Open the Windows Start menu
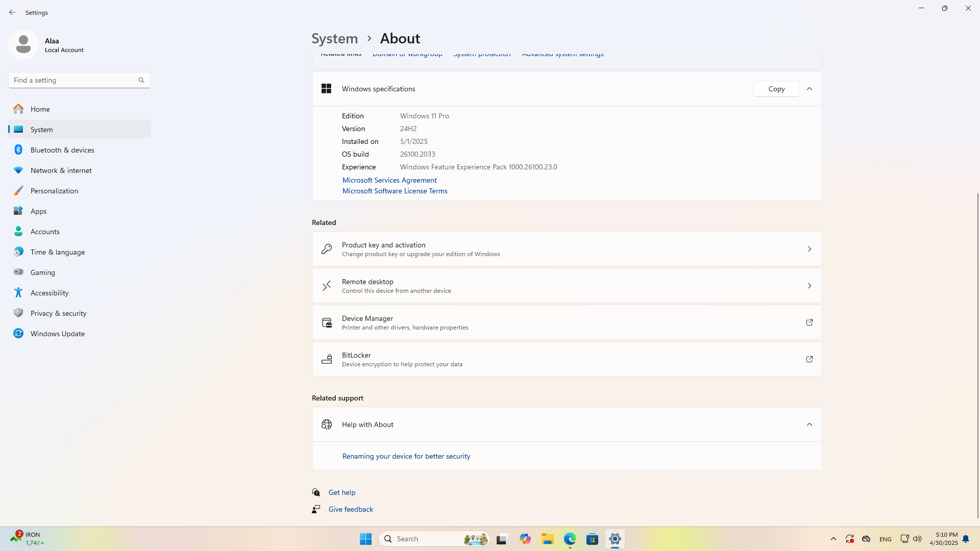Viewport: 980px width, 551px height. pyautogui.click(x=365, y=539)
